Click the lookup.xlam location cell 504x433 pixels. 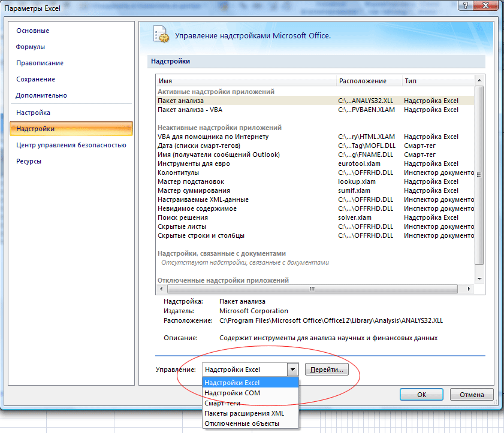[x=357, y=181]
